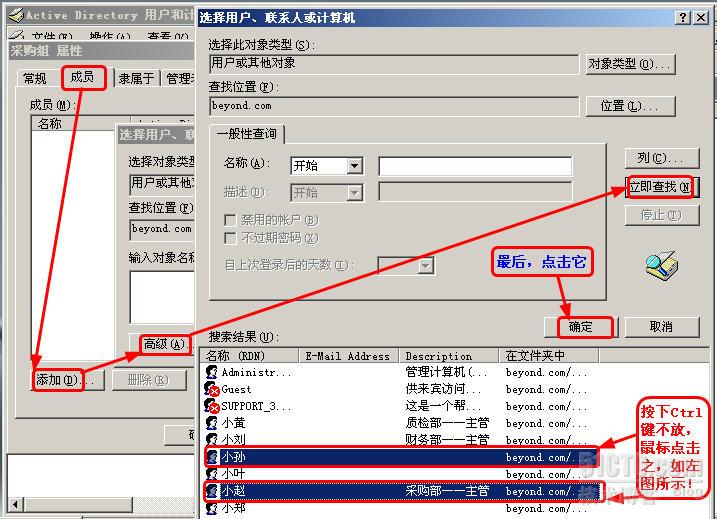Click the help question mark button
Image resolution: width=717 pixels, height=519 pixels.
click(683, 18)
